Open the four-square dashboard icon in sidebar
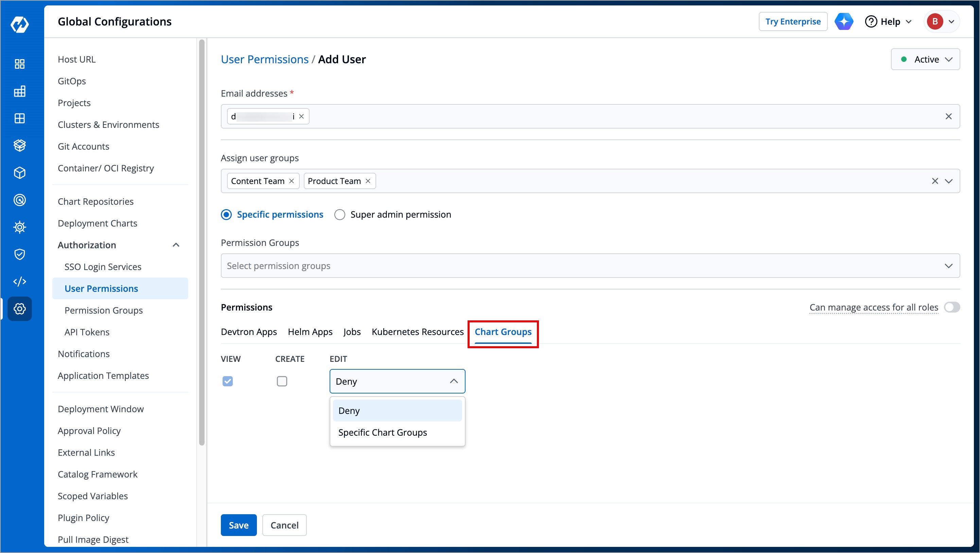The width and height of the screenshot is (980, 553). [x=19, y=64]
